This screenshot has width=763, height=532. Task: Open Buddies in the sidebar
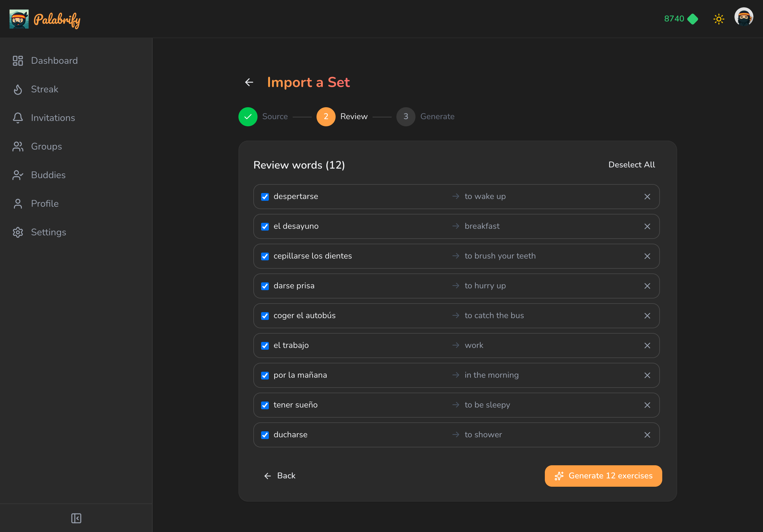click(x=48, y=175)
